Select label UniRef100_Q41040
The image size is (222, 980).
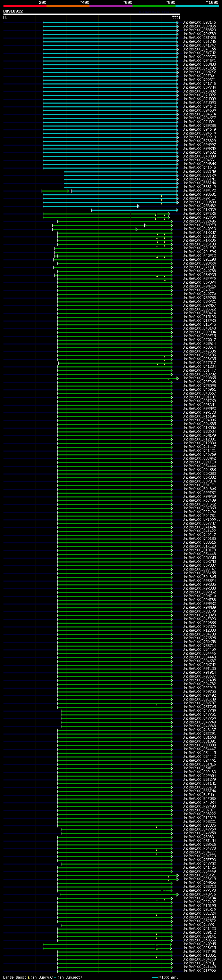199,168
